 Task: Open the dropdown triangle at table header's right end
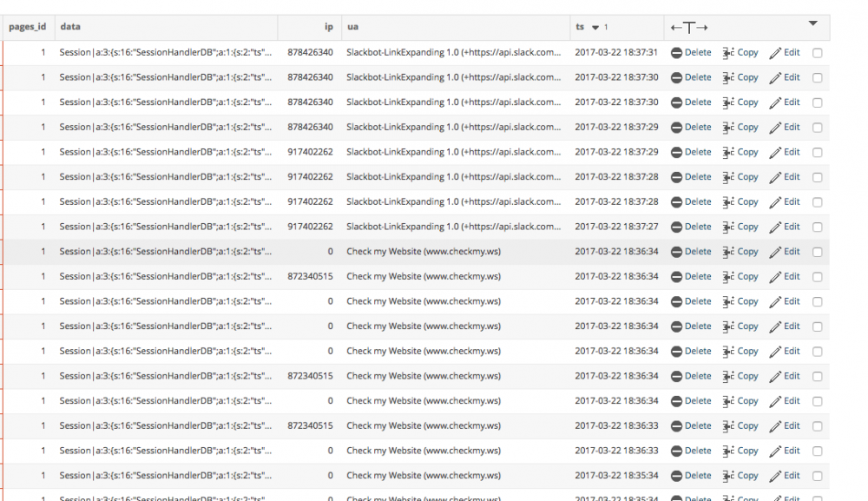click(x=813, y=23)
